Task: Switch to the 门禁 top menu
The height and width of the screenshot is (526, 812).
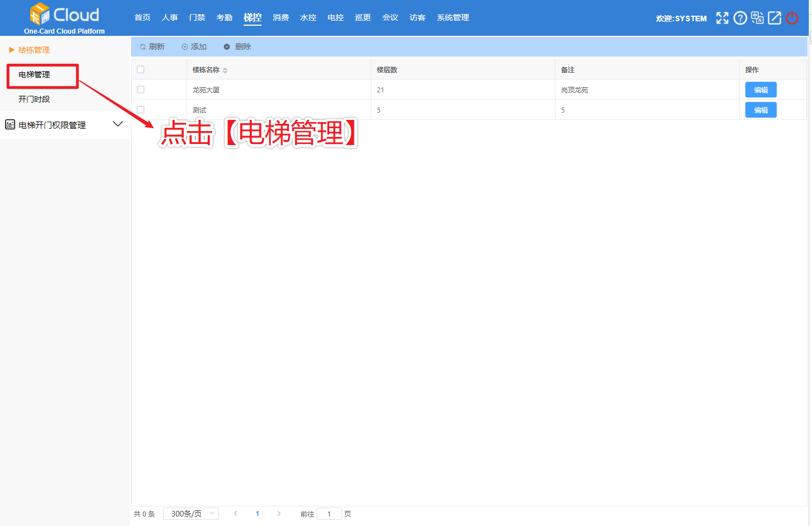Action: tap(197, 18)
